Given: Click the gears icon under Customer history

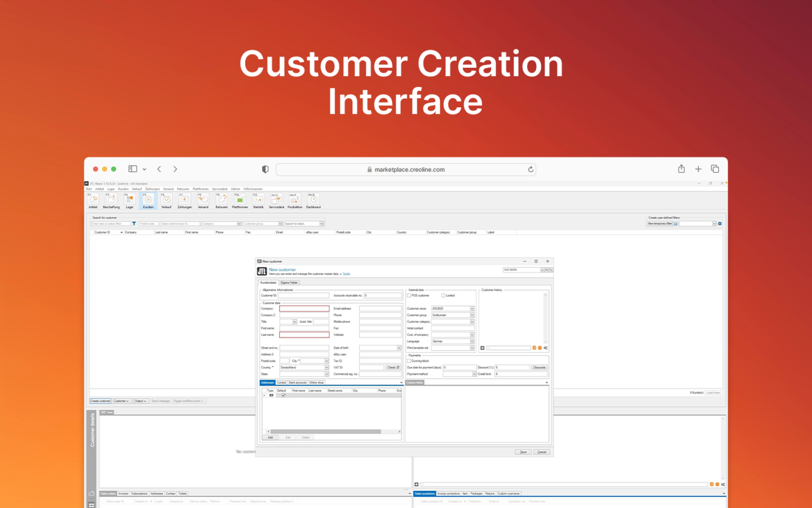Looking at the screenshot, I should (x=546, y=348).
